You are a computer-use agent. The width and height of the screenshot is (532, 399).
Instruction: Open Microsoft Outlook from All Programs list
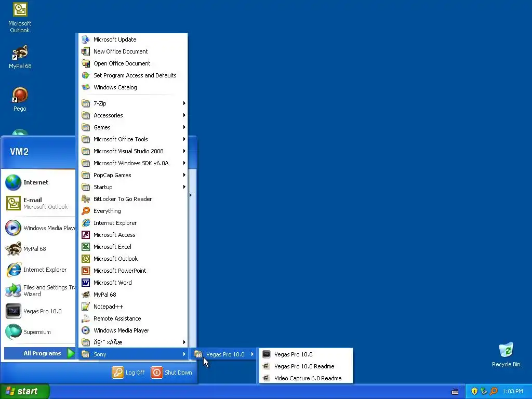pyautogui.click(x=133, y=259)
